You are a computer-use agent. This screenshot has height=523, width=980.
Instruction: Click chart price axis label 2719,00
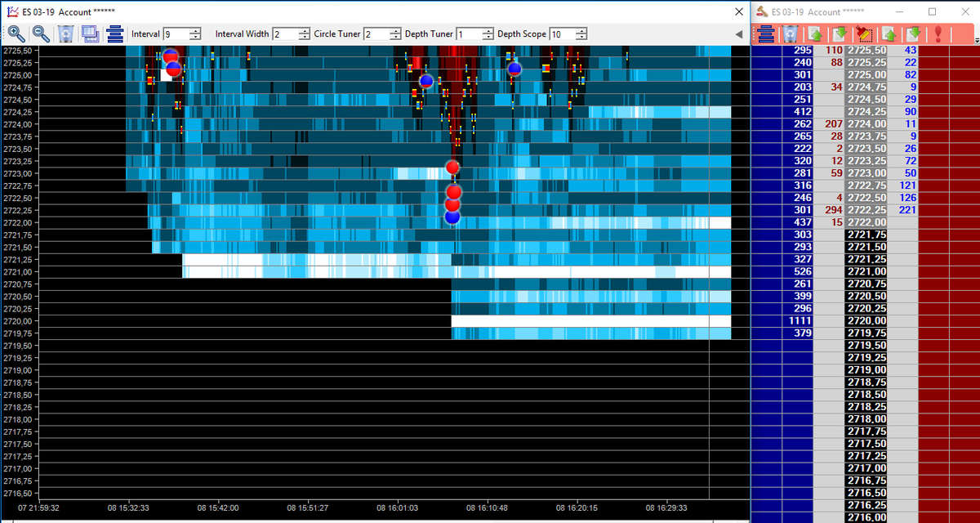tap(18, 370)
